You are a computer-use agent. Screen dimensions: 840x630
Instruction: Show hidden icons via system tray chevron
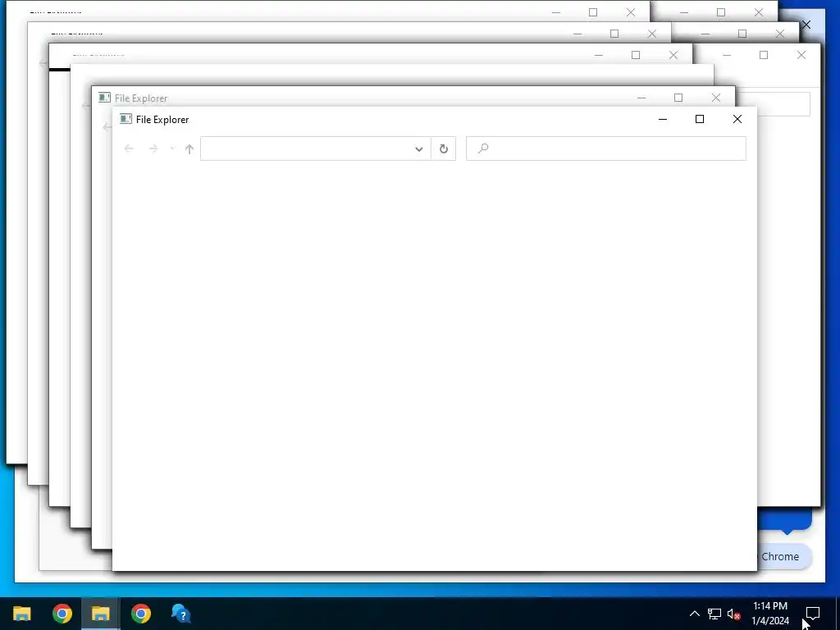pyautogui.click(x=694, y=614)
